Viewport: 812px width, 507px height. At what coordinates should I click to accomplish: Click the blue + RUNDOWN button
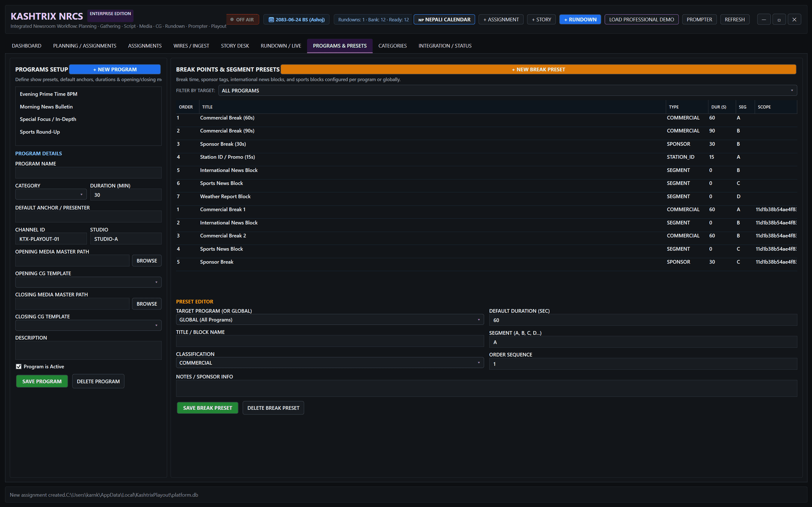click(x=580, y=19)
